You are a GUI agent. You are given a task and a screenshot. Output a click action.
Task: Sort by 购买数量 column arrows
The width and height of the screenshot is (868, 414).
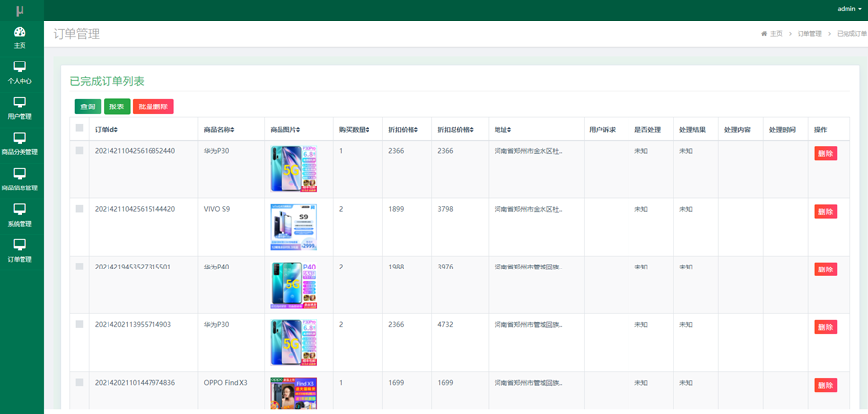(x=367, y=130)
